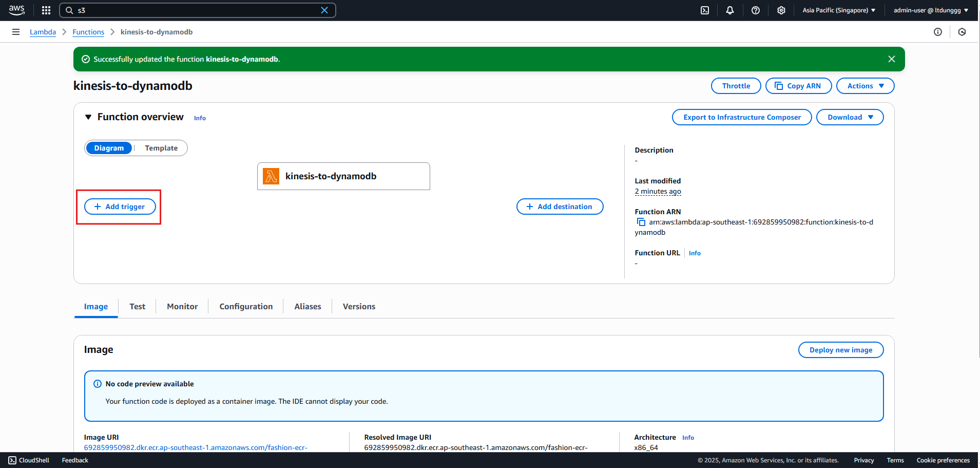Open Privacy link in footer

click(864, 460)
